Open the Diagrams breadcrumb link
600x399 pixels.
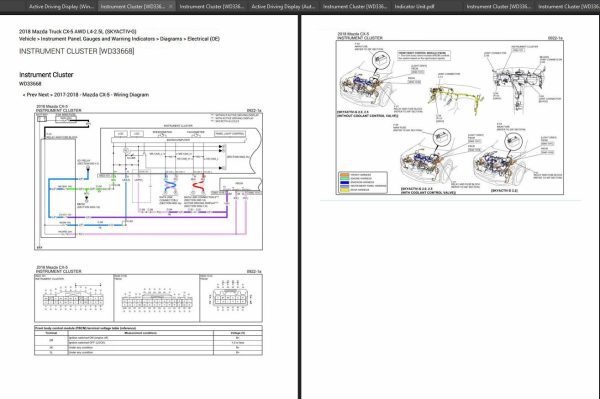171,39
